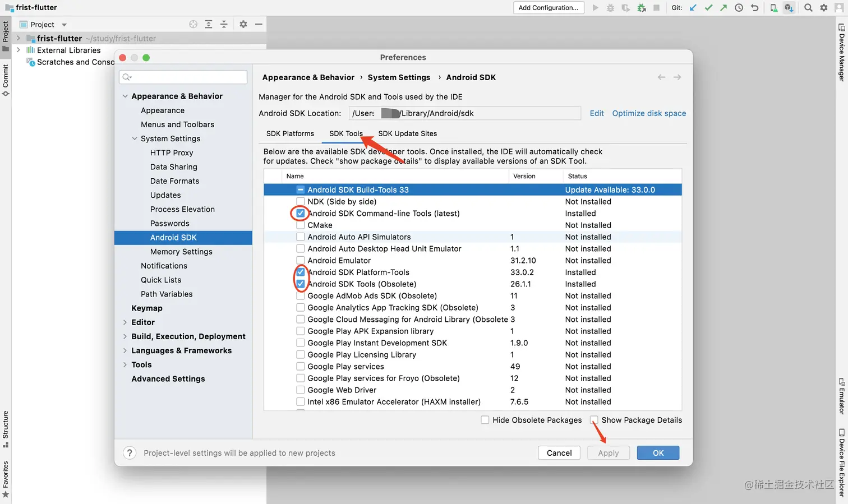This screenshot has width=848, height=504.
Task: Click the Add Configuration button
Action: click(x=549, y=8)
